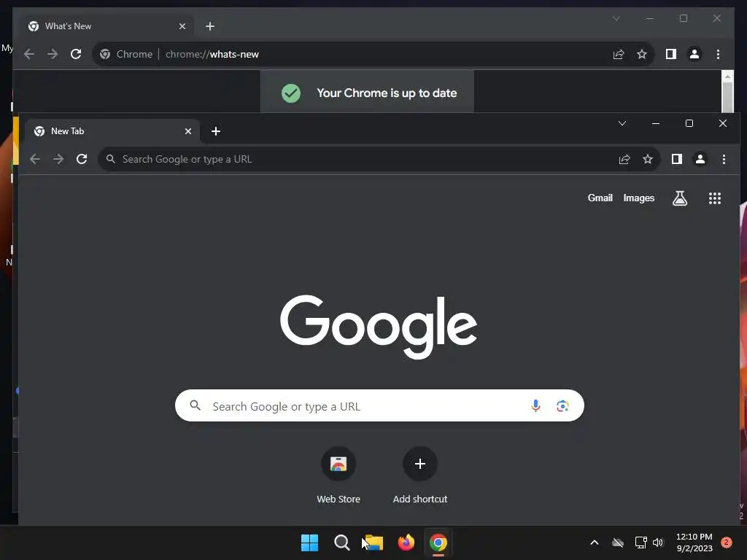The width and height of the screenshot is (747, 560).
Task: Share this page from the New Tab address bar
Action: pos(624,159)
